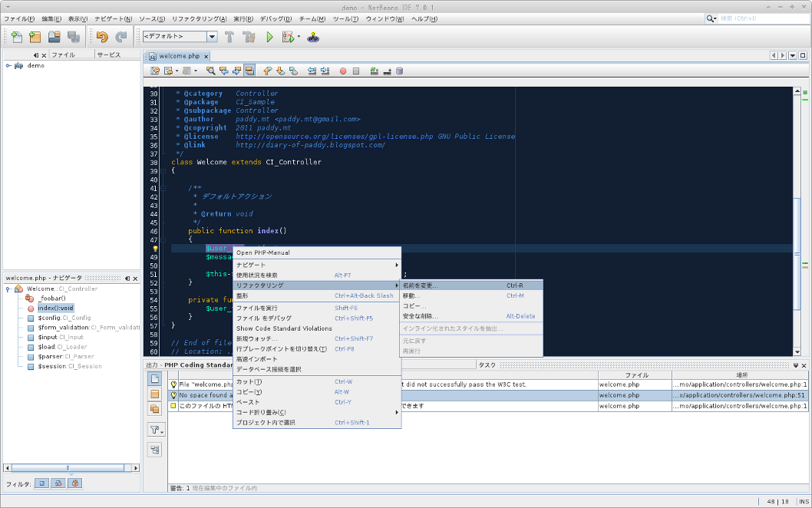Click the database cylinder icon in editor toolbar
The height and width of the screenshot is (508, 812).
click(x=400, y=71)
